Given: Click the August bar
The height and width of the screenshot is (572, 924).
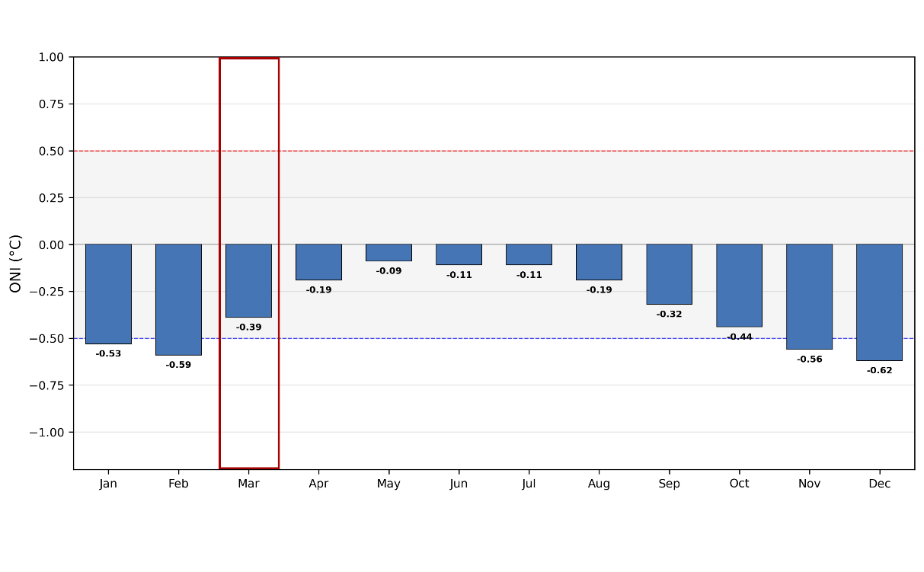Looking at the screenshot, I should pyautogui.click(x=599, y=262).
